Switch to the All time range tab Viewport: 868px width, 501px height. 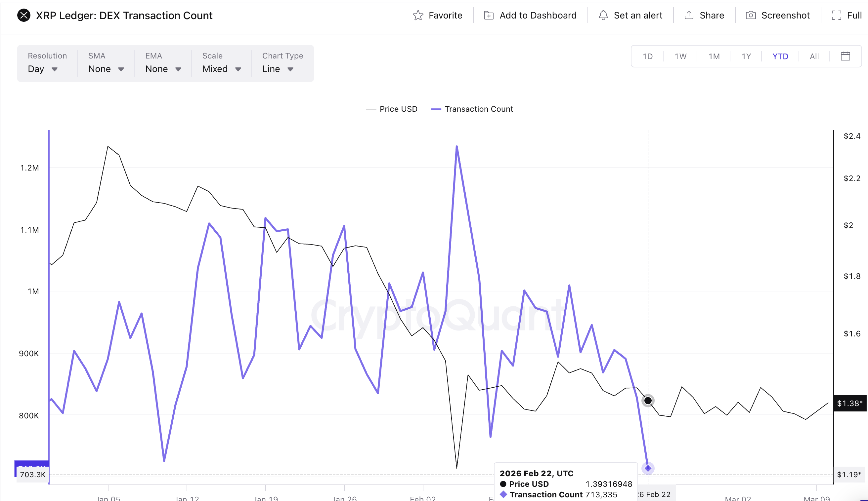click(x=814, y=56)
